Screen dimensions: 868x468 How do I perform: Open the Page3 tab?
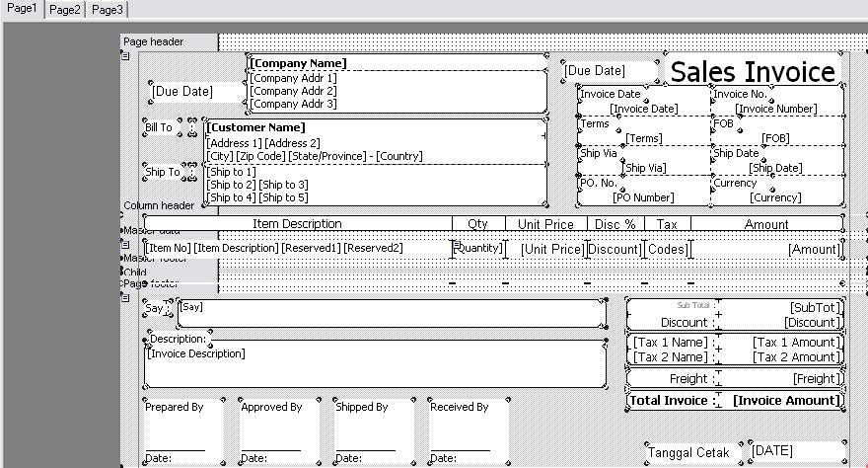click(x=107, y=9)
